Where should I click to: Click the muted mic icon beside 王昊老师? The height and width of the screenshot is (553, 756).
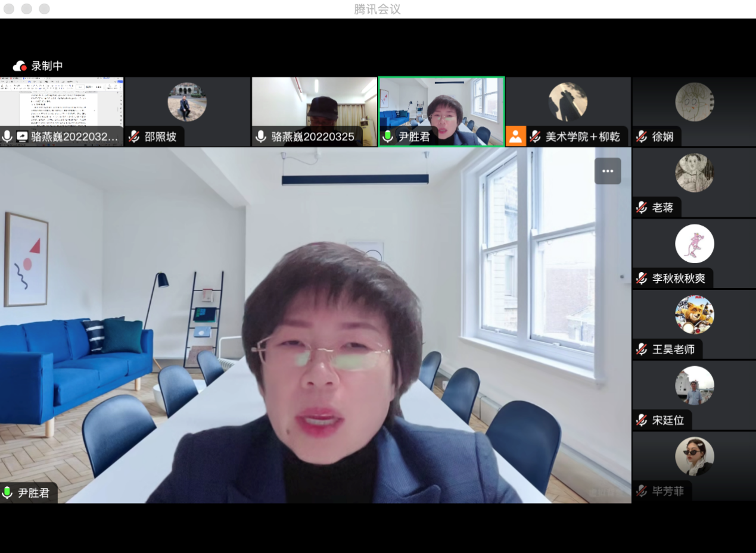click(642, 349)
